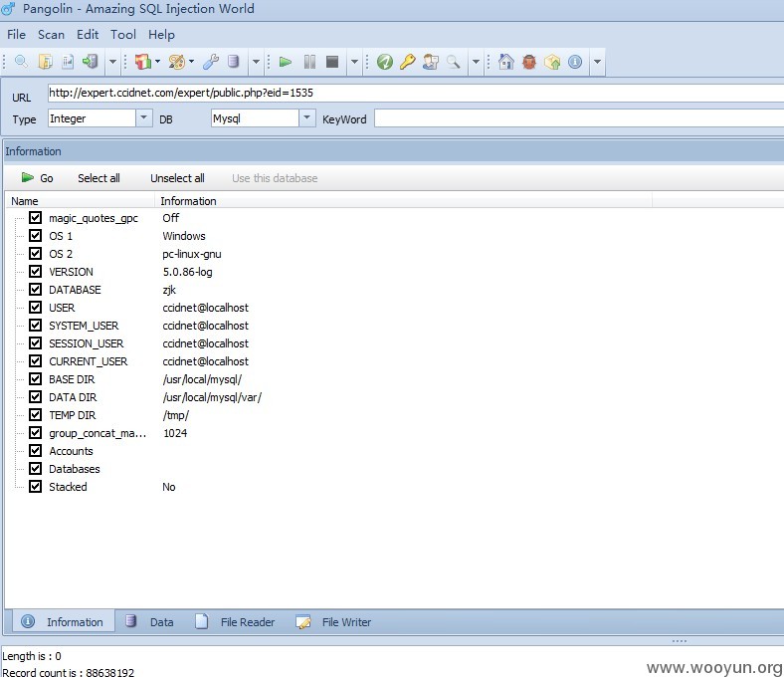Click the Pangolin app title icon
This screenshot has width=784, height=677.
point(9,9)
